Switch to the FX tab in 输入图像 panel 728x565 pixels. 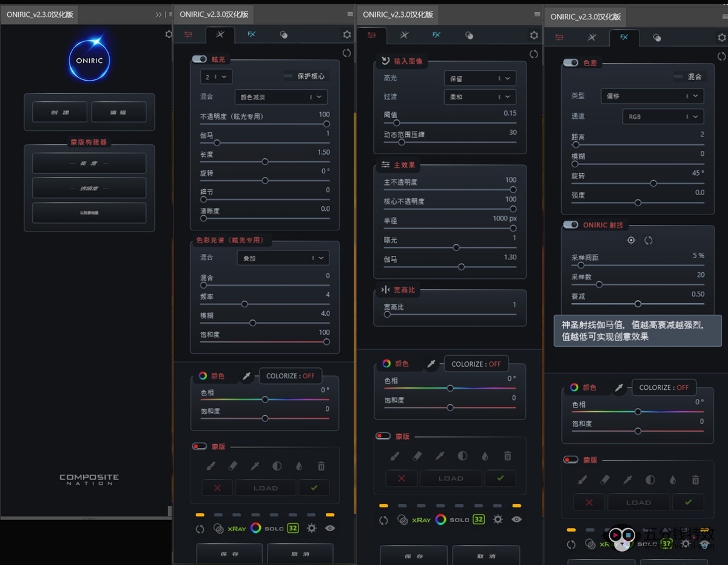(x=436, y=35)
